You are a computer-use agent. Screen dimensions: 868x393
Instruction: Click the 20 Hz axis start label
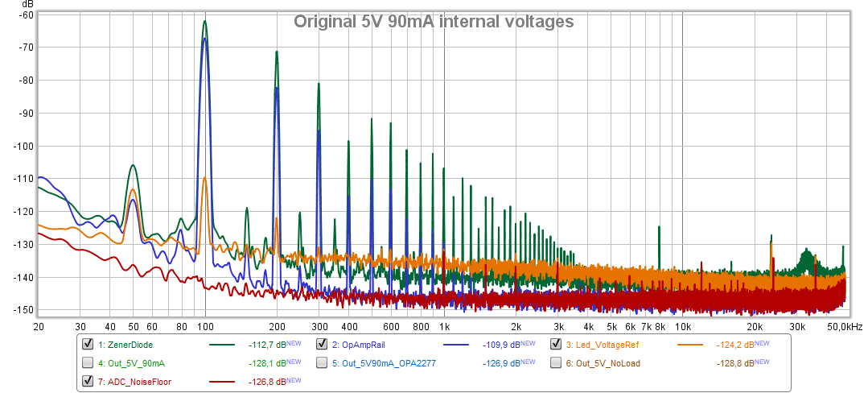pyautogui.click(x=39, y=326)
